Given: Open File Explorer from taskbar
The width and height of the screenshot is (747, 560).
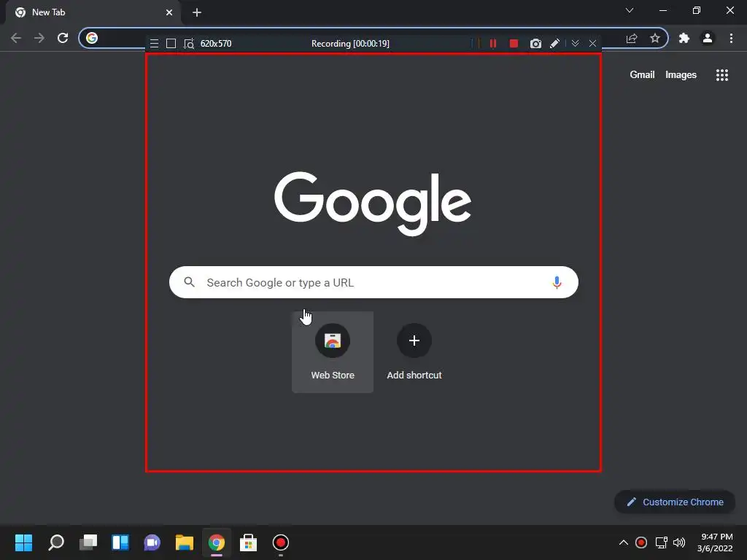Looking at the screenshot, I should pos(185,542).
